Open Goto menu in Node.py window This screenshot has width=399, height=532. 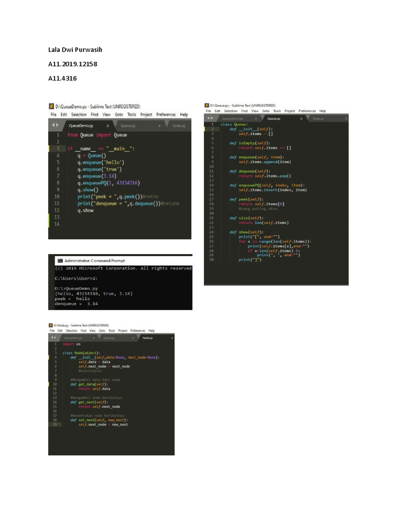pos(102,330)
